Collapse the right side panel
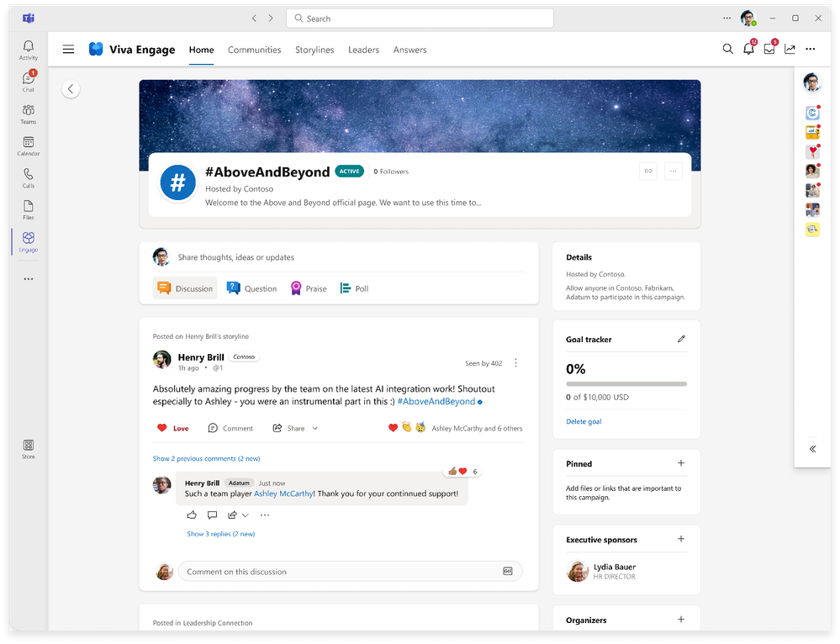This screenshot has width=840, height=644. 813,449
